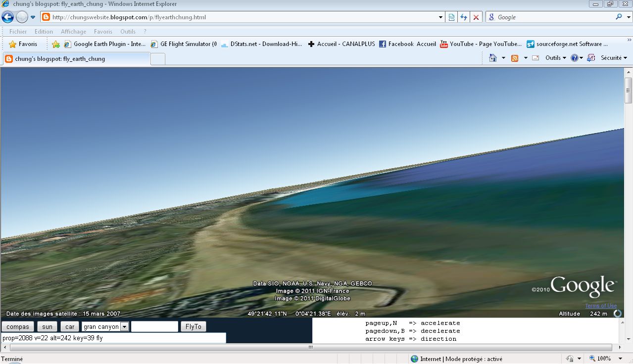Expand the Home button dropdown arrow
Screen dimensions: 633x364
503,58
